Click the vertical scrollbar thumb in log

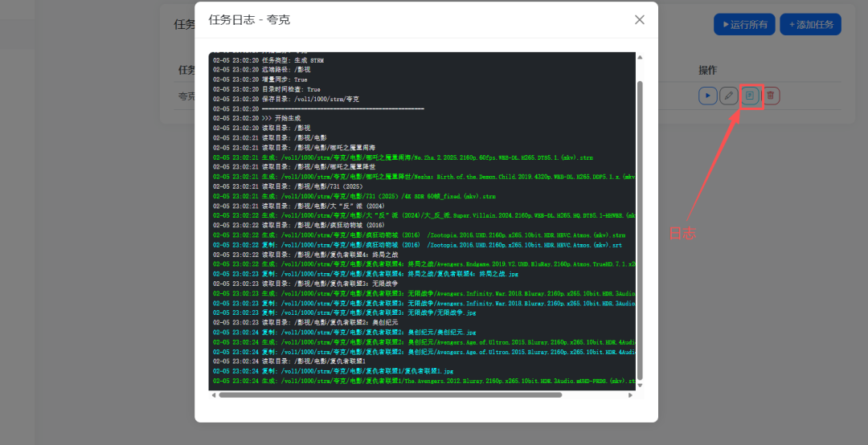coord(640,231)
